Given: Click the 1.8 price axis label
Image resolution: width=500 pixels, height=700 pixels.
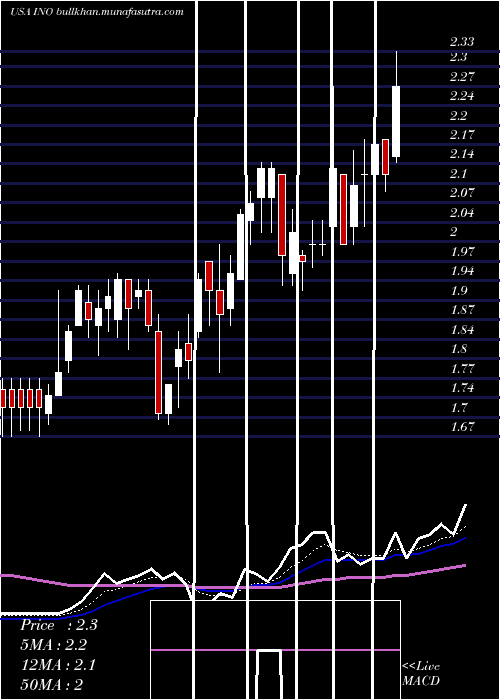Looking at the screenshot, I should pyautogui.click(x=458, y=348).
